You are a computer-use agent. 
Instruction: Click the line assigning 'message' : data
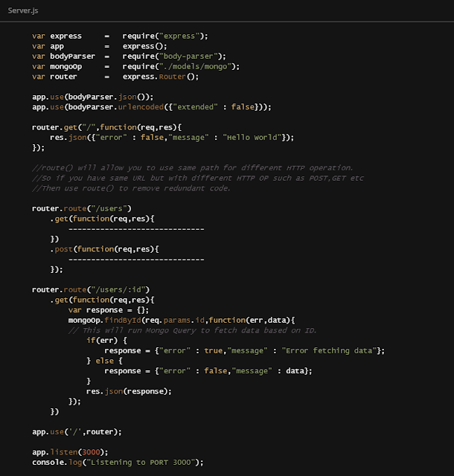click(208, 371)
